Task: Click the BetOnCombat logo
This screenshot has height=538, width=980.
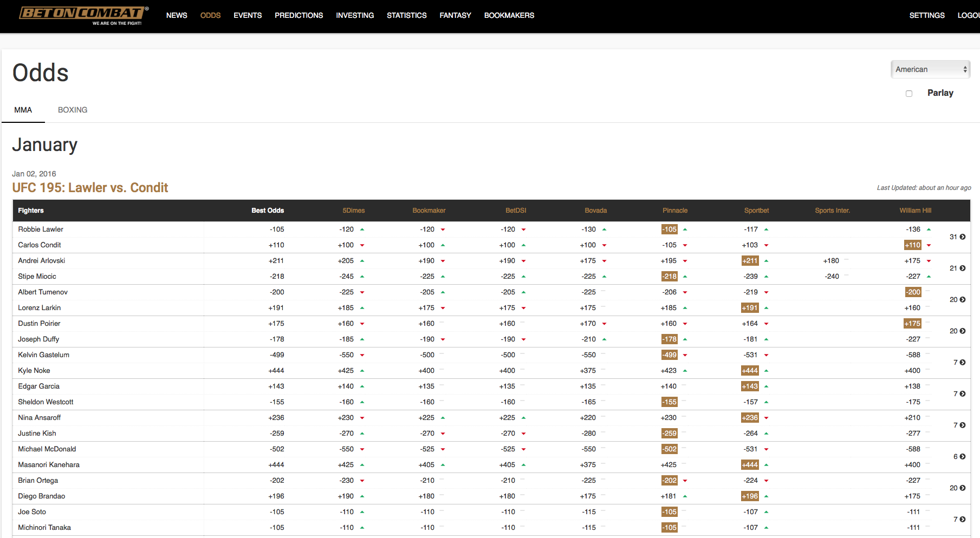Action: pos(84,15)
